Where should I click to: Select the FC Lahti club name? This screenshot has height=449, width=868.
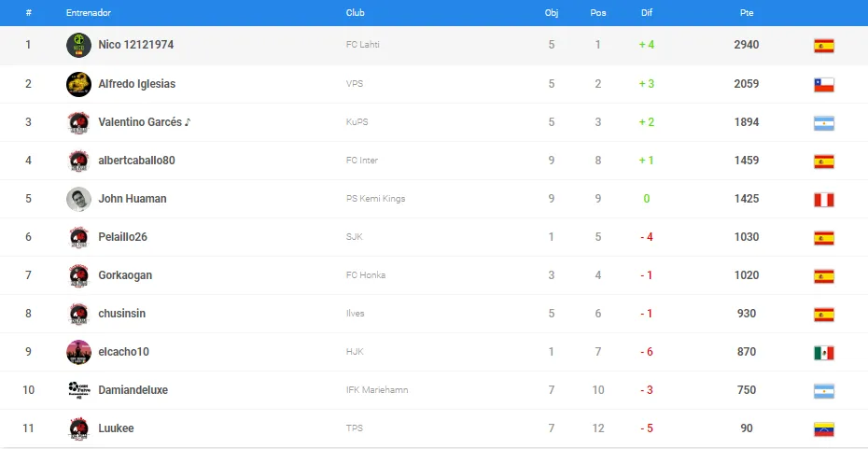click(362, 44)
